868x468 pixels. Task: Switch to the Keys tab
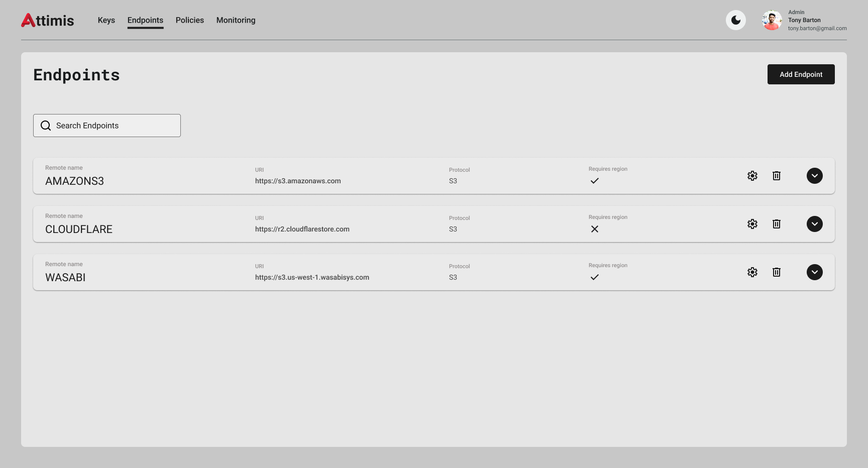(x=106, y=20)
